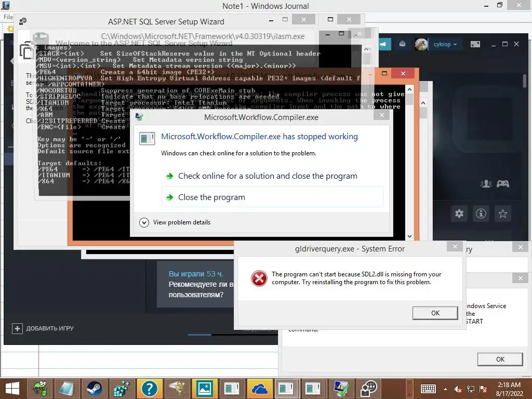532x399 pixels.
Task: Maximize the orange Workflow Compiler console window
Action: point(384,73)
